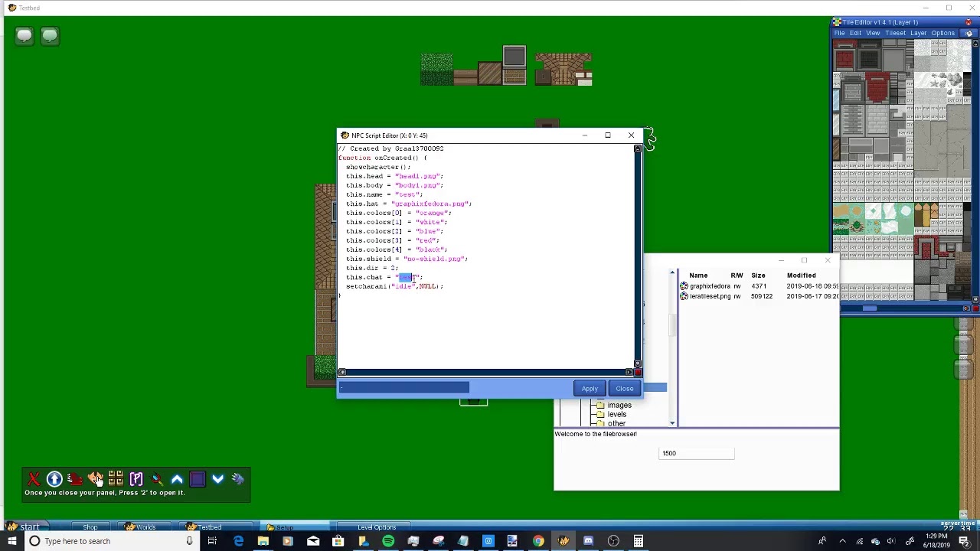Open the Mail app from the taskbar
The width and height of the screenshot is (980, 551).
coord(313,541)
